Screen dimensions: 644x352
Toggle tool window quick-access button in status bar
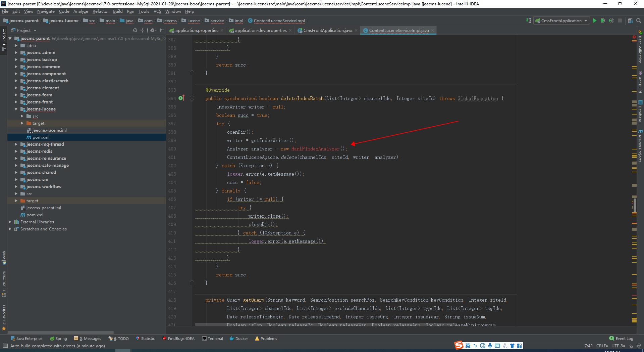point(5,346)
